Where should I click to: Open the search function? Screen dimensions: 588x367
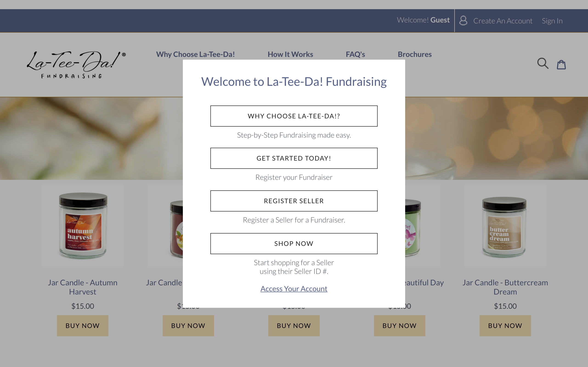point(543,63)
